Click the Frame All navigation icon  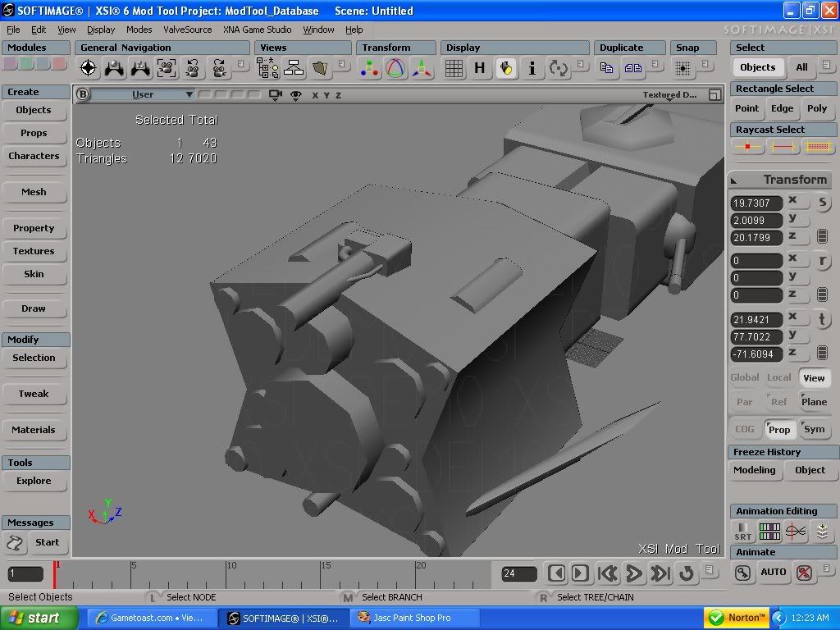pyautogui.click(x=166, y=68)
